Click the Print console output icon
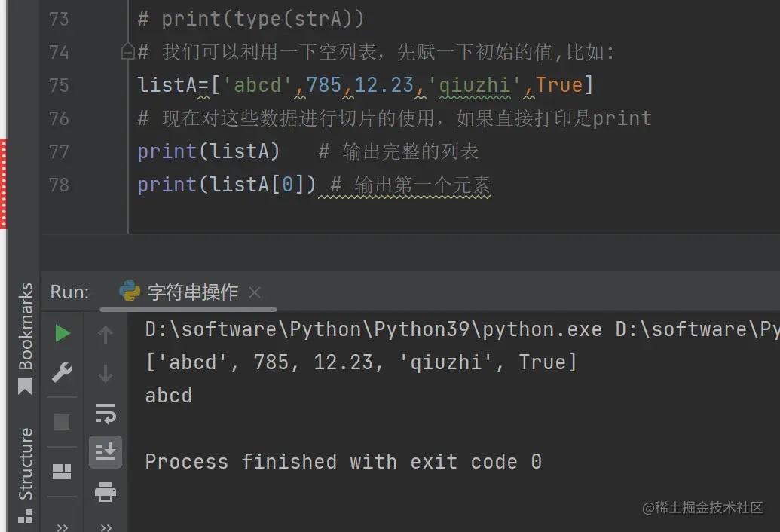Image resolution: width=780 pixels, height=532 pixels. pyautogui.click(x=106, y=491)
